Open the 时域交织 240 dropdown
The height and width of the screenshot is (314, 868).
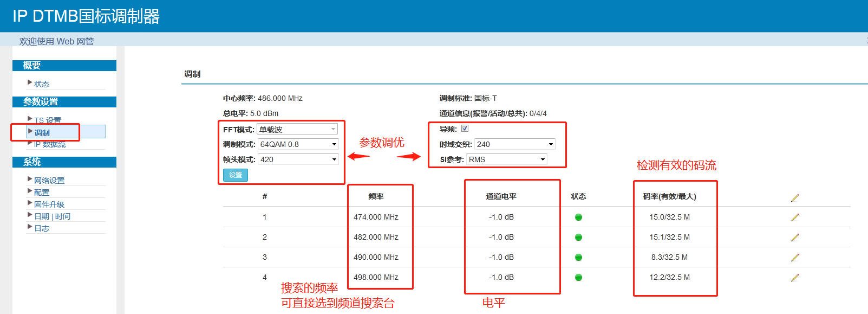[514, 144]
